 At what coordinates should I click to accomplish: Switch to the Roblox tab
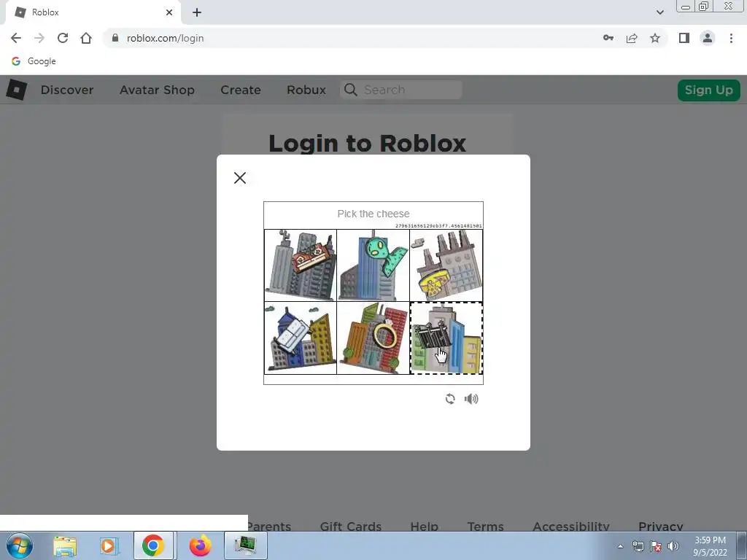pyautogui.click(x=93, y=12)
